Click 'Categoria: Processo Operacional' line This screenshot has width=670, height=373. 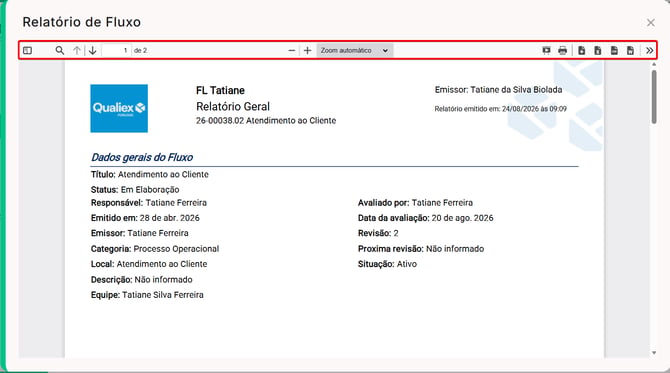[155, 249]
